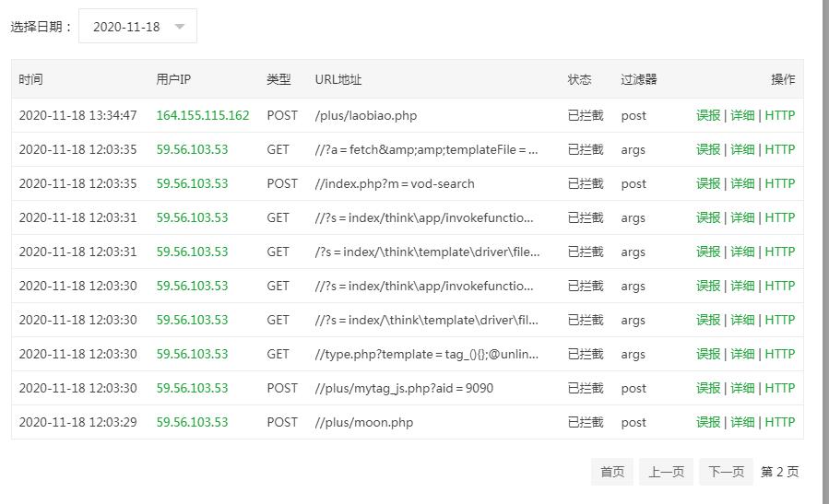Viewport: 829px width, 504px height.
Task: Select URL /plus/laobiao.php
Action: tap(366, 115)
